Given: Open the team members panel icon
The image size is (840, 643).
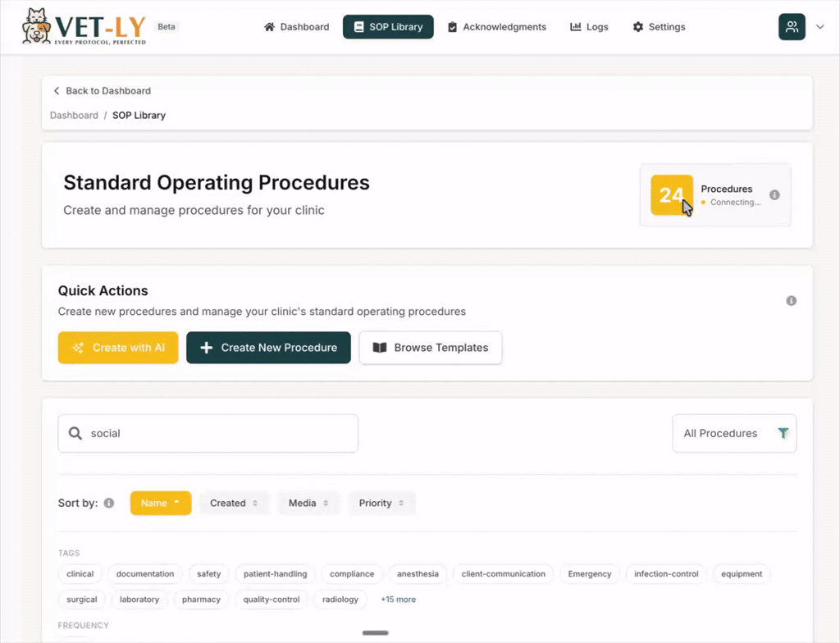Looking at the screenshot, I should 791,26.
